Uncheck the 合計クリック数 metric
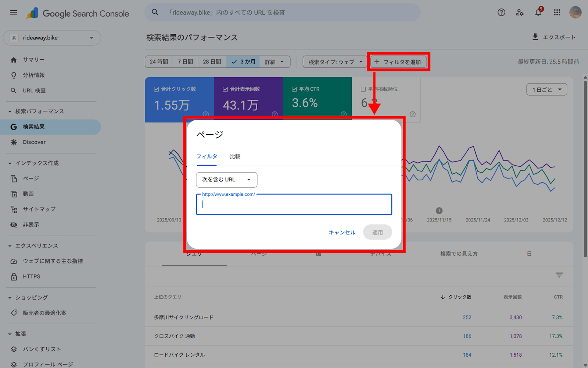The height and width of the screenshot is (368, 588). (x=156, y=89)
